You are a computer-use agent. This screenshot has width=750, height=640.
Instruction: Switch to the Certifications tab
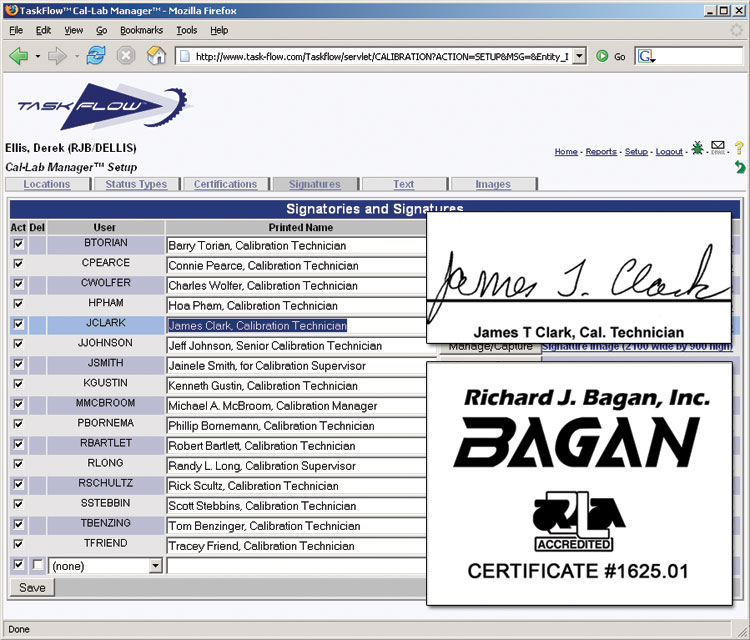coord(225,184)
